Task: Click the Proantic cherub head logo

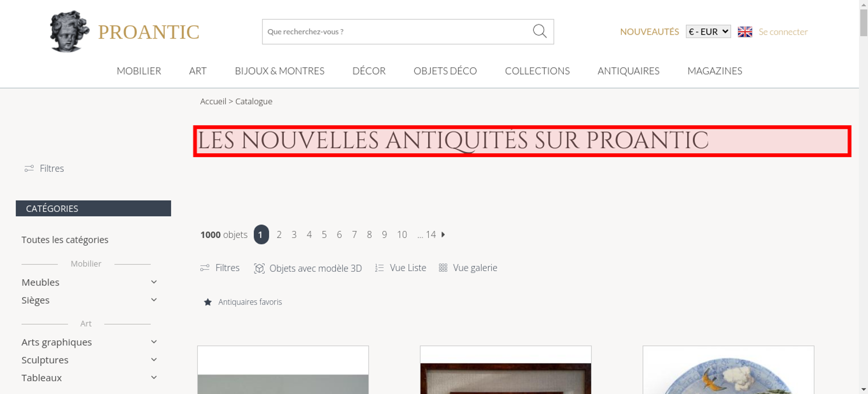Action: (x=69, y=32)
